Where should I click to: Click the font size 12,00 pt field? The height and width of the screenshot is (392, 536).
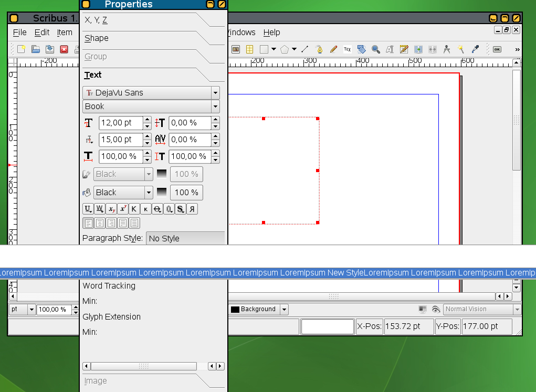click(120, 123)
